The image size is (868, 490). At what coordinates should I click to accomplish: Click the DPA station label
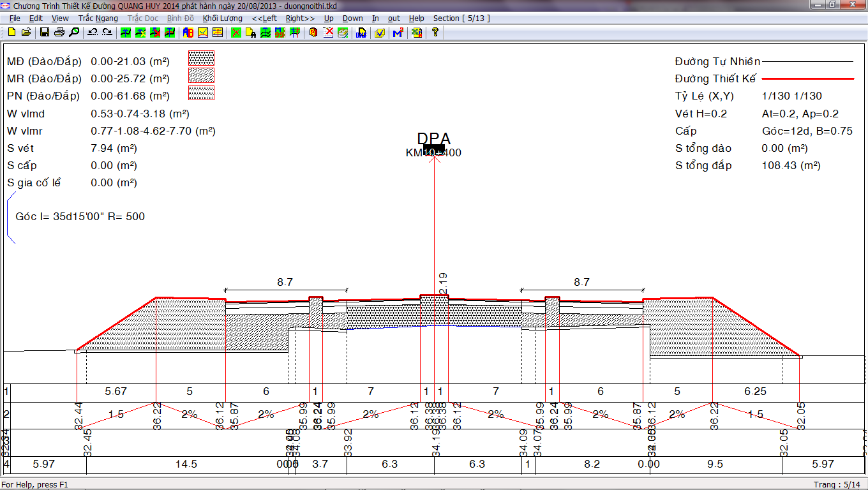click(434, 138)
